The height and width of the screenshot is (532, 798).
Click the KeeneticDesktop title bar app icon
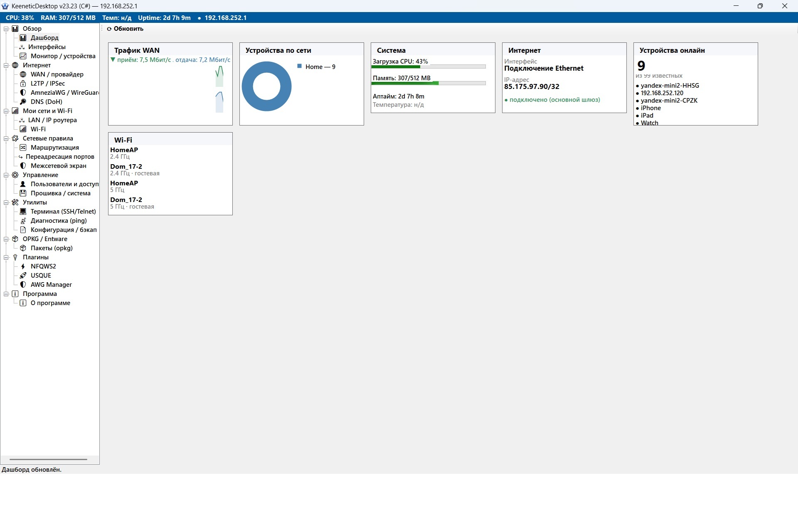pyautogui.click(x=5, y=6)
